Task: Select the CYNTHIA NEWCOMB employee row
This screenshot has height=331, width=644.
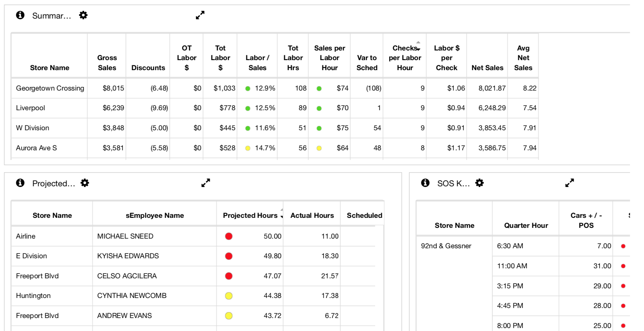Action: tap(193, 296)
